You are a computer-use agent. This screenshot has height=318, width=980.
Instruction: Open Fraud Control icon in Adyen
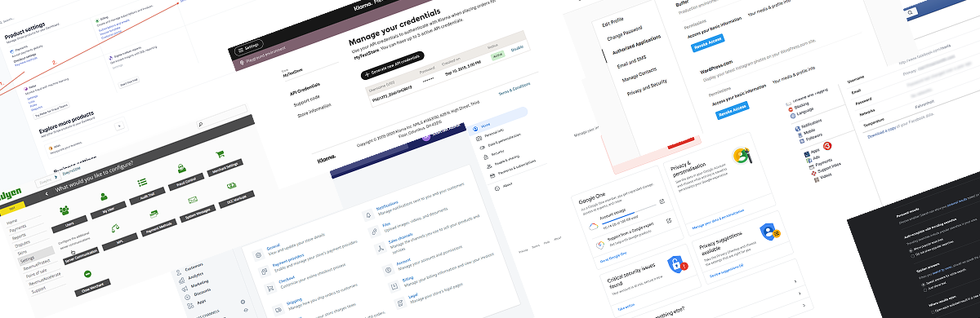coord(181,168)
